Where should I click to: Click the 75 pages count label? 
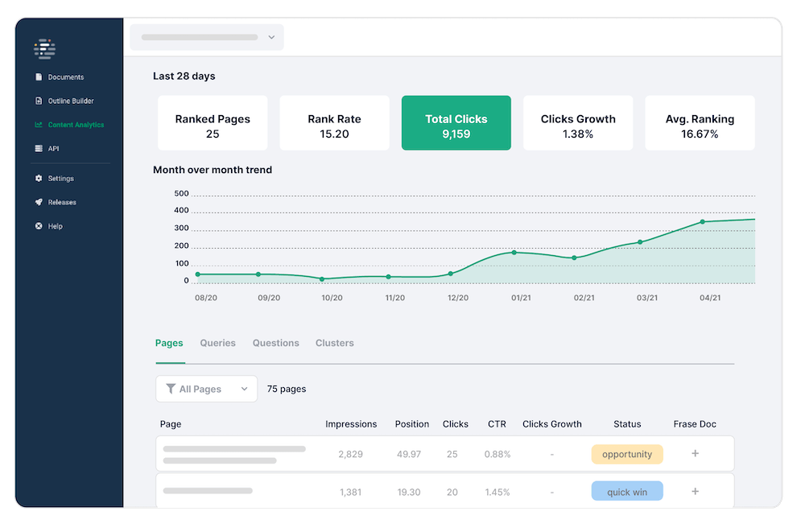(x=287, y=389)
